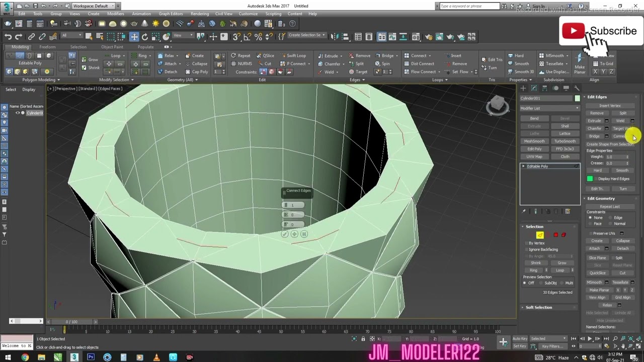Click the Insert Vertex button
644x362 pixels.
610,106
